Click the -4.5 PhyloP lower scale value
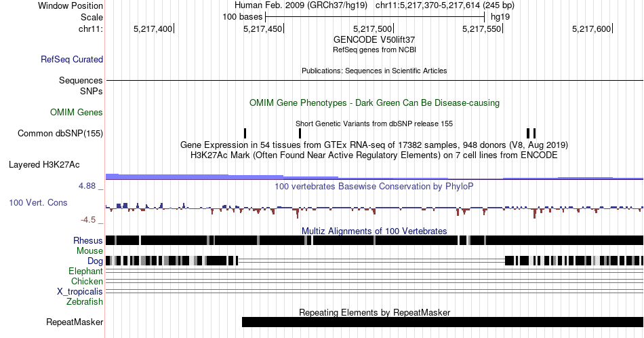The image size is (644, 338). [x=88, y=220]
